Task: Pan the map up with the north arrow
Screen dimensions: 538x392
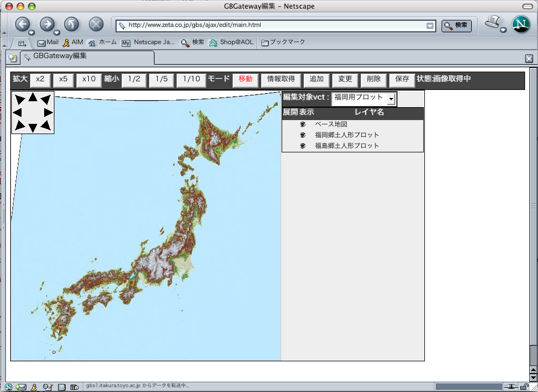Action: (33, 97)
